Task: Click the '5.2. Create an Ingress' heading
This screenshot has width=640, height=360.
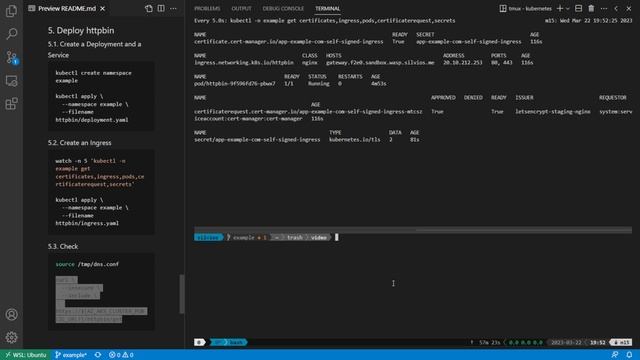Action: pos(79,143)
